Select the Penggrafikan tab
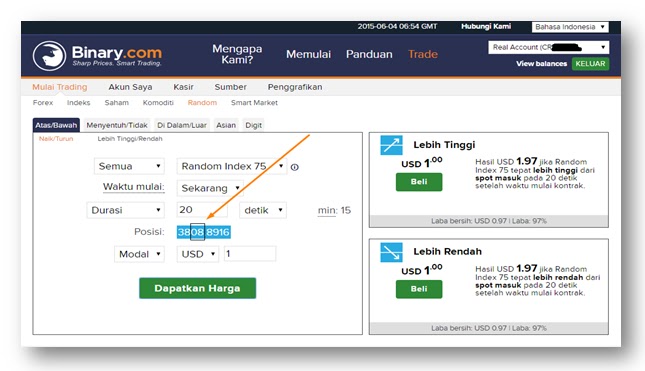645x371 pixels. 295,87
